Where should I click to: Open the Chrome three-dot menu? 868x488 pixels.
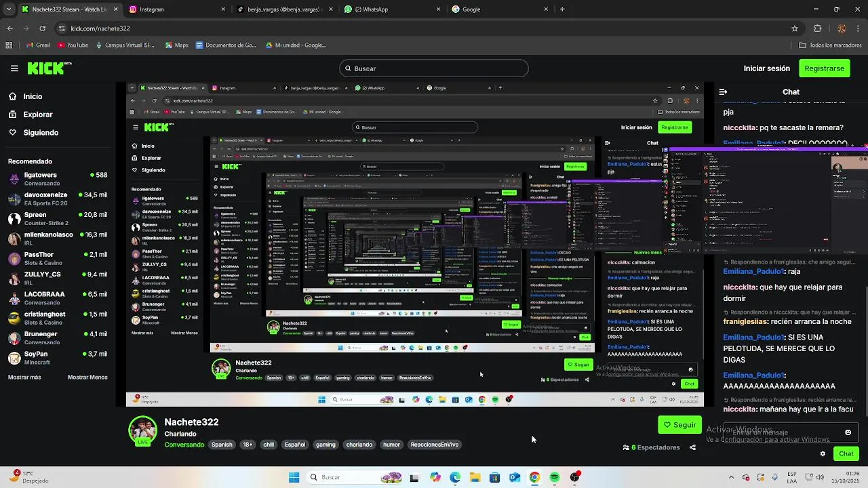tap(859, 28)
